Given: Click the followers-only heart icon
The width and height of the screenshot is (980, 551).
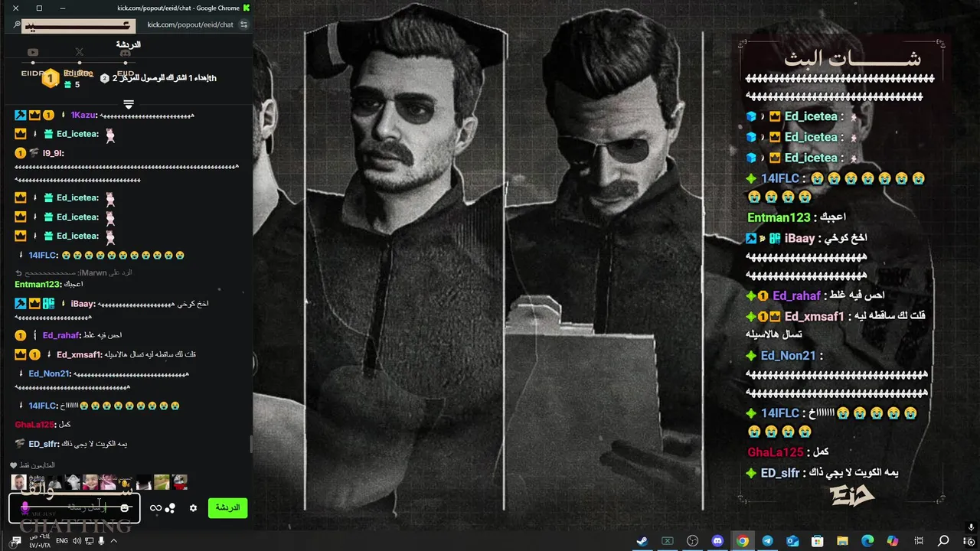Looking at the screenshot, I should [x=13, y=465].
